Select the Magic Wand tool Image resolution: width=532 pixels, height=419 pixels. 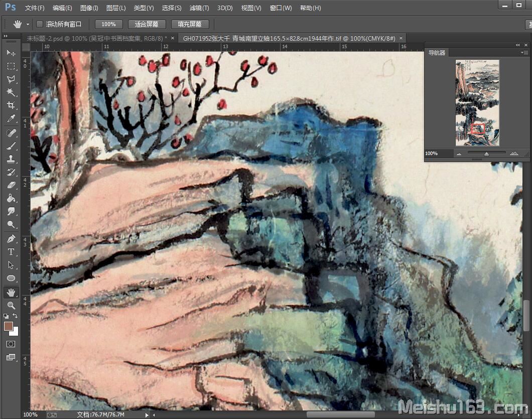[x=11, y=92]
